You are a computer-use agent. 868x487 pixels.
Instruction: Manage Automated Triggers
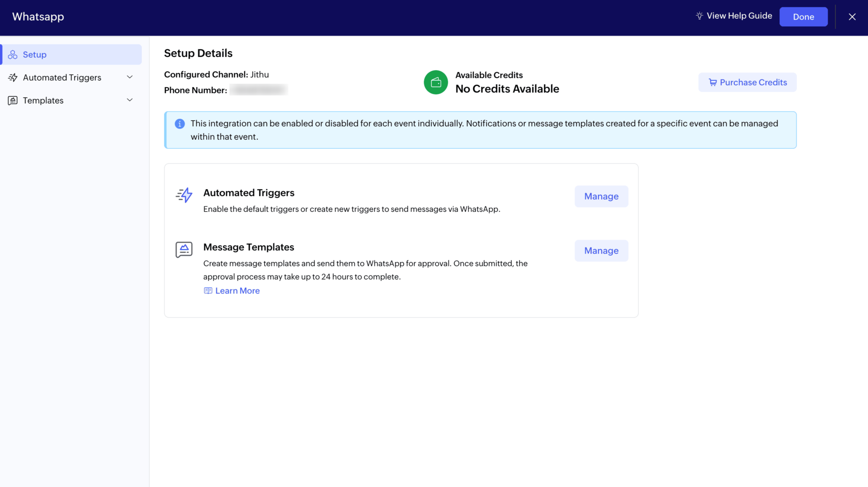[x=601, y=196]
